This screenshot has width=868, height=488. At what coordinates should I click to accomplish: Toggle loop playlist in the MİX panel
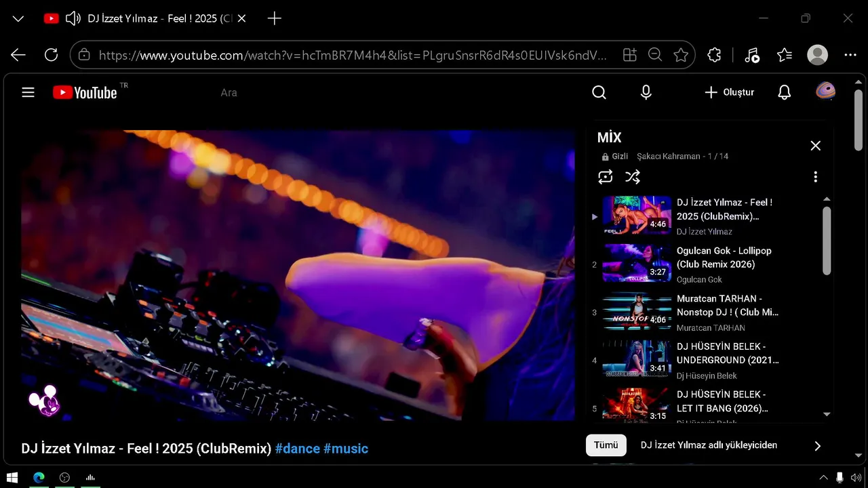pos(606,177)
